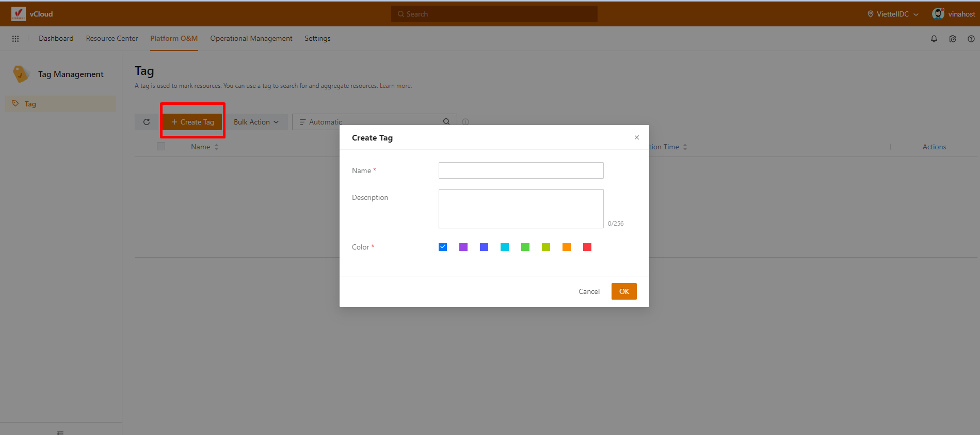Click the notification bell icon

click(934, 39)
